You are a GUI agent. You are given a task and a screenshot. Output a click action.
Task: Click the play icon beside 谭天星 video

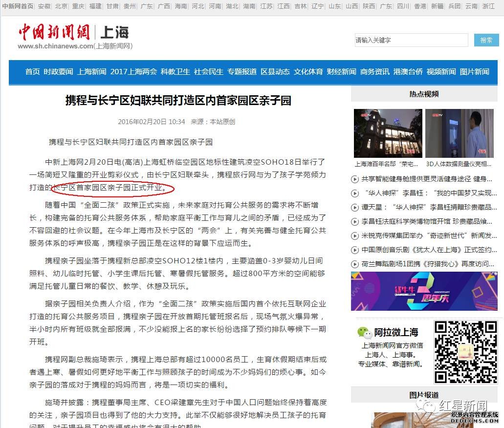(x=354, y=208)
